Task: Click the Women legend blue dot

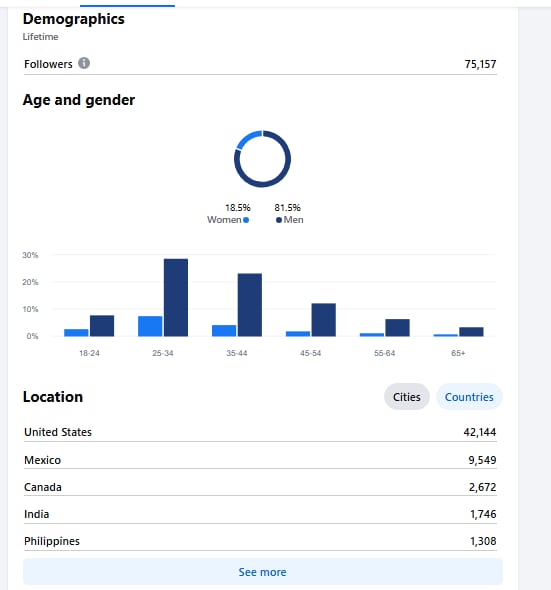Action: pyautogui.click(x=246, y=220)
